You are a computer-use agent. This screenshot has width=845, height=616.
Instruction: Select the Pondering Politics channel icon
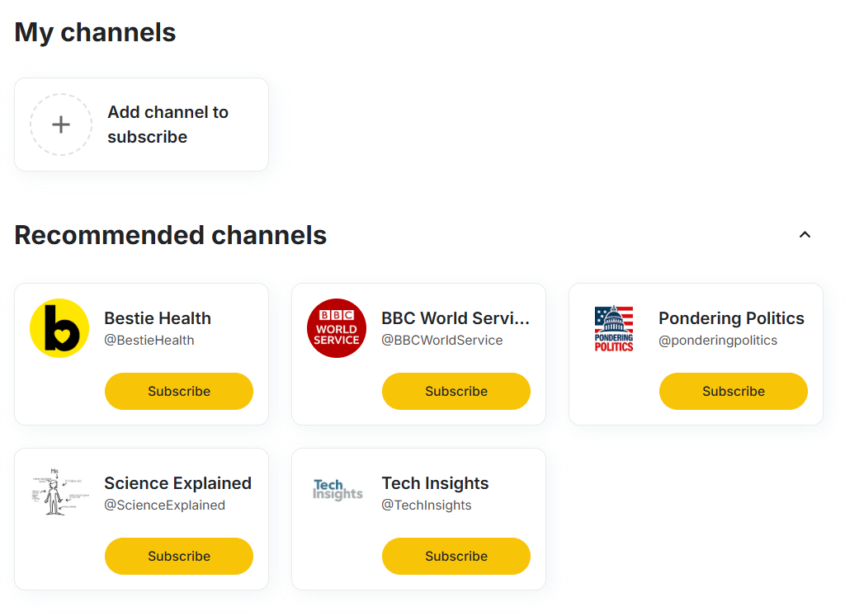tap(614, 327)
